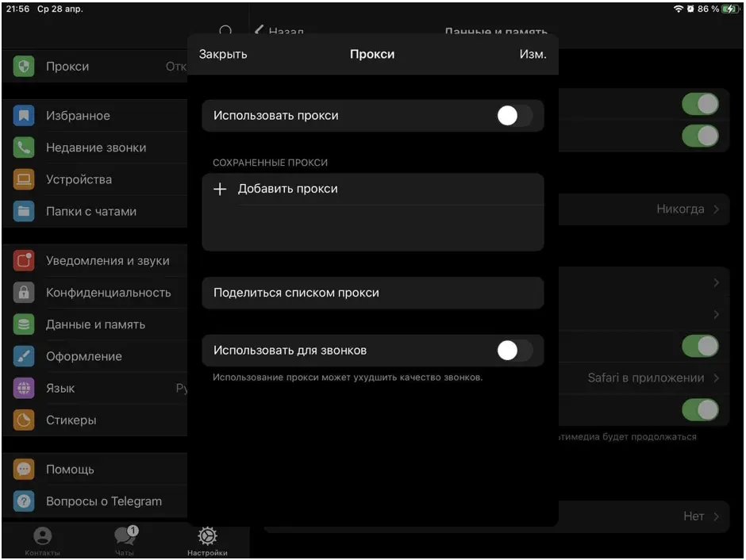
Task: Tap Закрыть to dismiss the proxy panel
Action: click(x=223, y=54)
